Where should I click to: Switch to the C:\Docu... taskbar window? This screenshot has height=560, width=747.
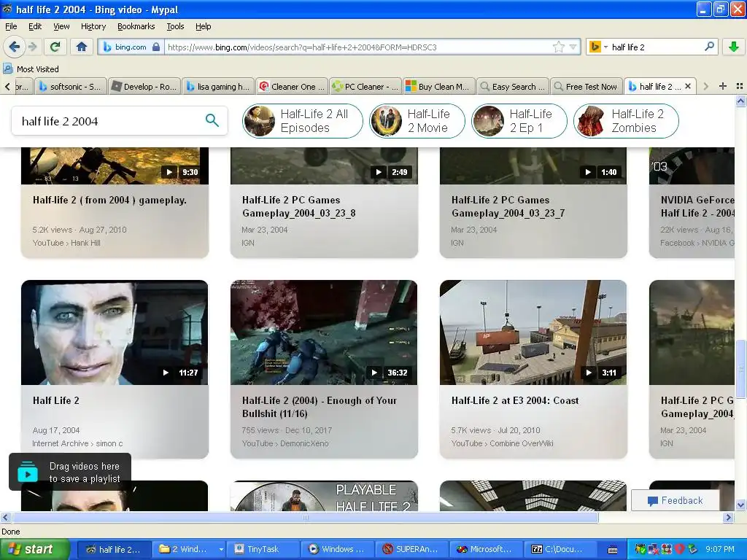pyautogui.click(x=560, y=549)
